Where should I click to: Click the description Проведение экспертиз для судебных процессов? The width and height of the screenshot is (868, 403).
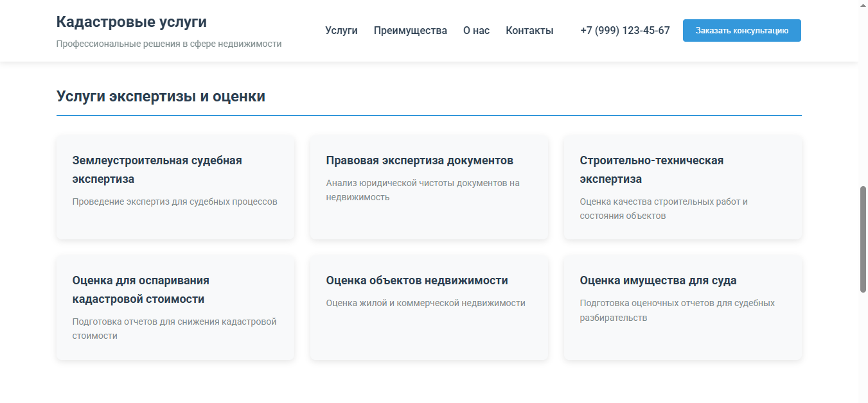174,201
